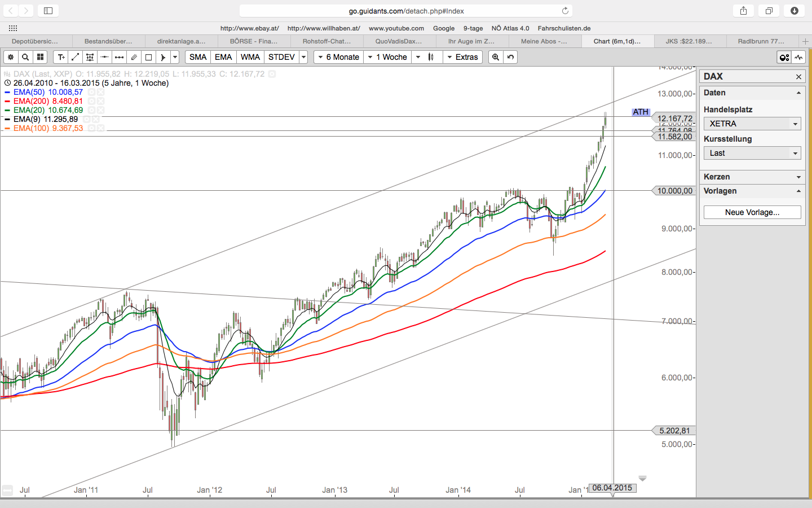This screenshot has height=508, width=812.
Task: Remove the EMA(100) indicator
Action: (100, 128)
